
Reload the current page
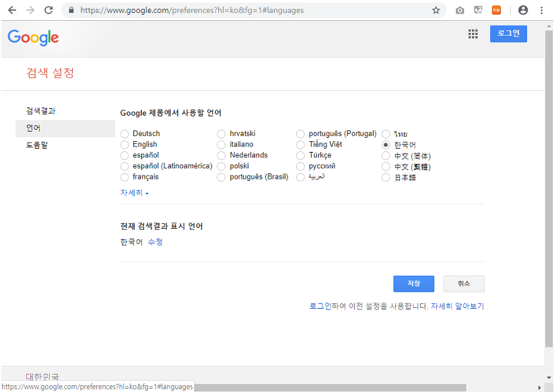coord(48,10)
